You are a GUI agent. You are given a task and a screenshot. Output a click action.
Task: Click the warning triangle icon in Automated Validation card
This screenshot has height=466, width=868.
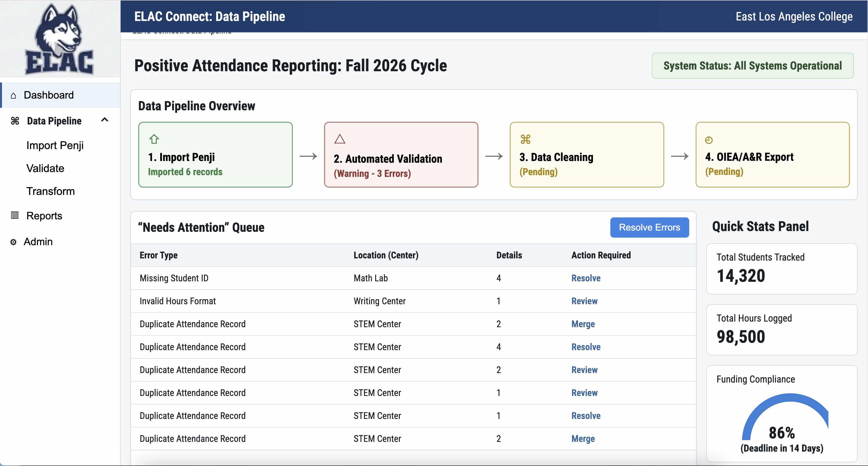340,139
